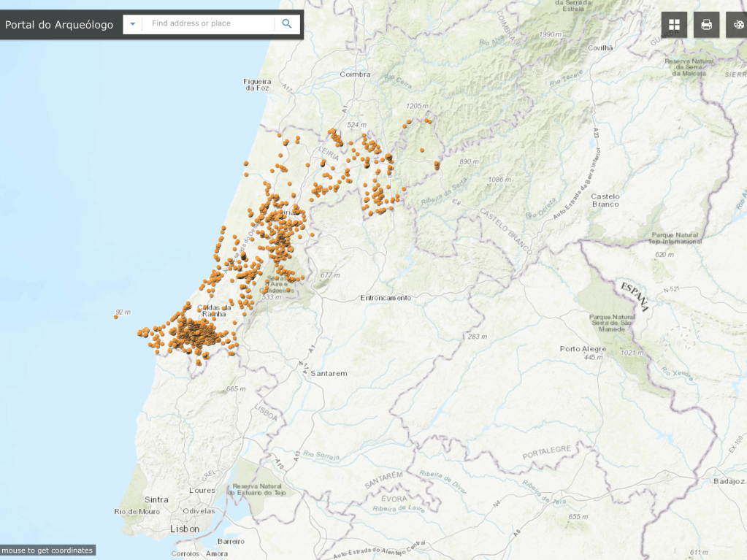Click the Figueira da Foz label
The height and width of the screenshot is (560, 747).
(256, 84)
